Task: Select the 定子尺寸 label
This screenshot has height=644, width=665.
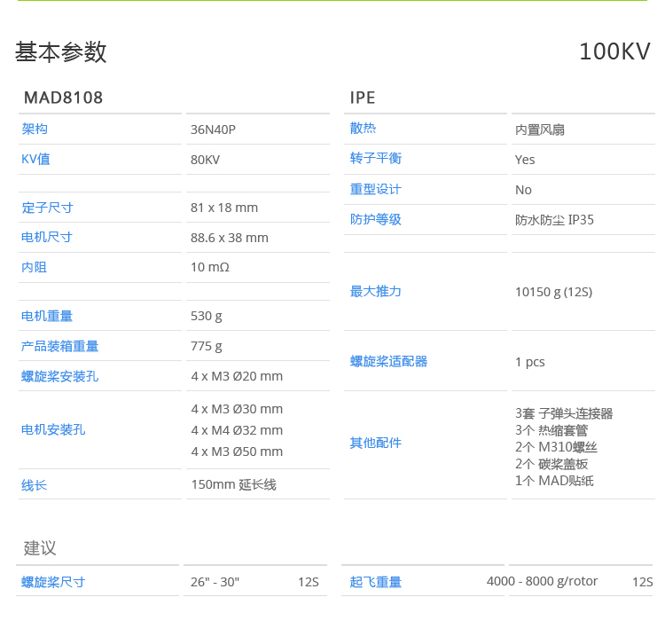Action: [x=47, y=208]
